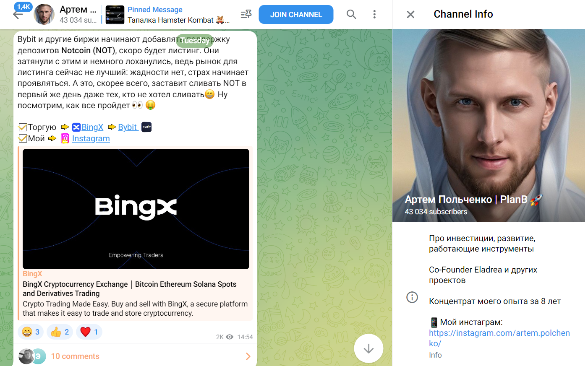Click the commenter avatars next to 10 comments

pos(32,356)
